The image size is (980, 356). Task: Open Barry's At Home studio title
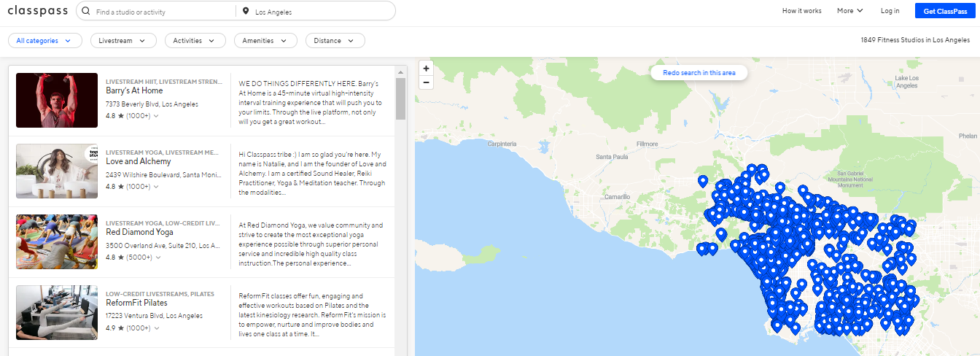[134, 91]
